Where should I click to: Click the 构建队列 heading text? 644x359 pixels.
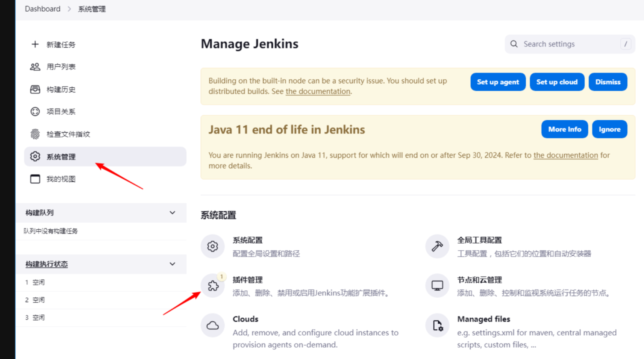[39, 213]
